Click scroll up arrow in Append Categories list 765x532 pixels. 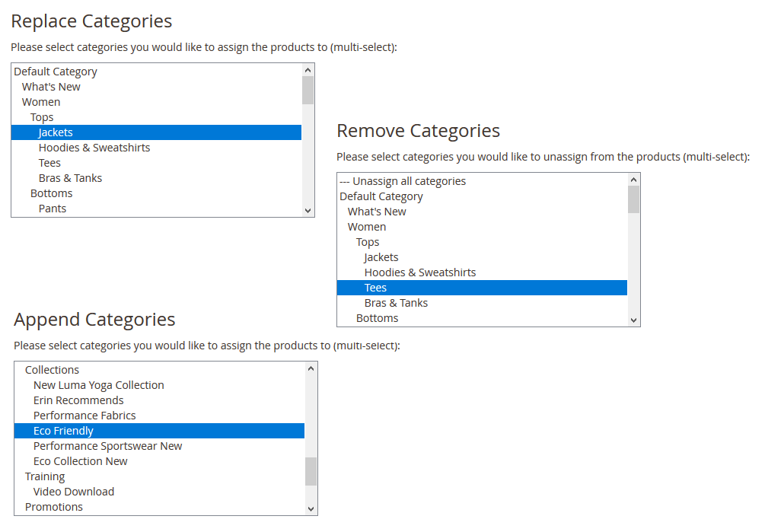tap(311, 368)
